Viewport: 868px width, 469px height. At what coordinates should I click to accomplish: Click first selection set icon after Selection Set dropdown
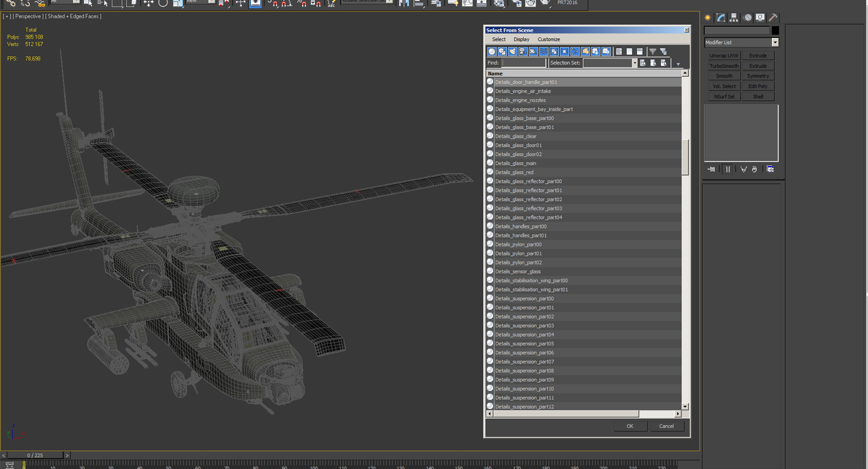tap(643, 63)
